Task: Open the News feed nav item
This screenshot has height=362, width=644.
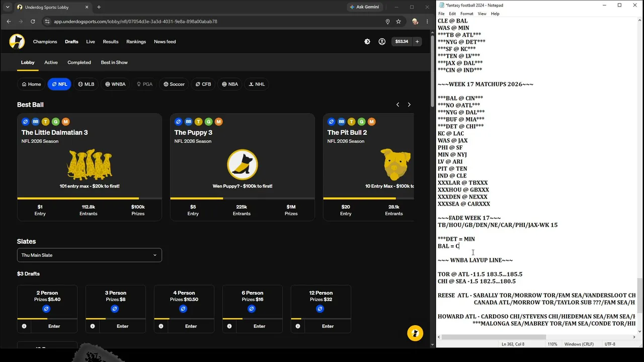Action: point(165,42)
